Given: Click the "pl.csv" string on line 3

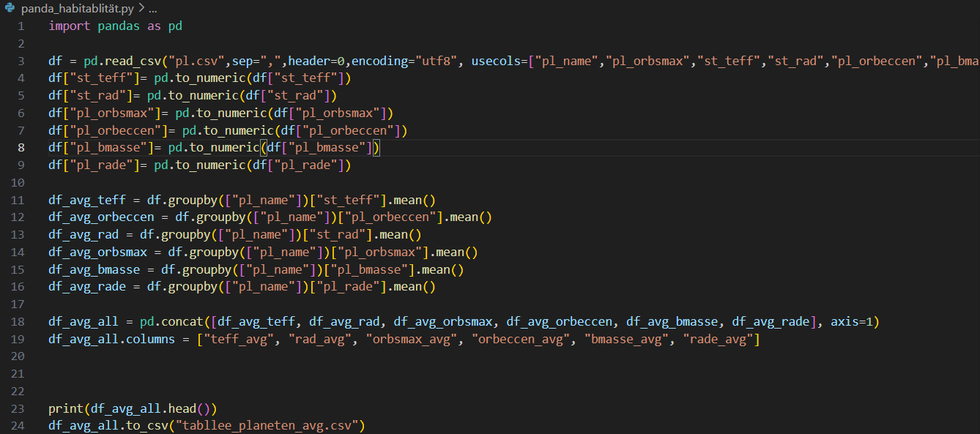Looking at the screenshot, I should (x=196, y=61).
